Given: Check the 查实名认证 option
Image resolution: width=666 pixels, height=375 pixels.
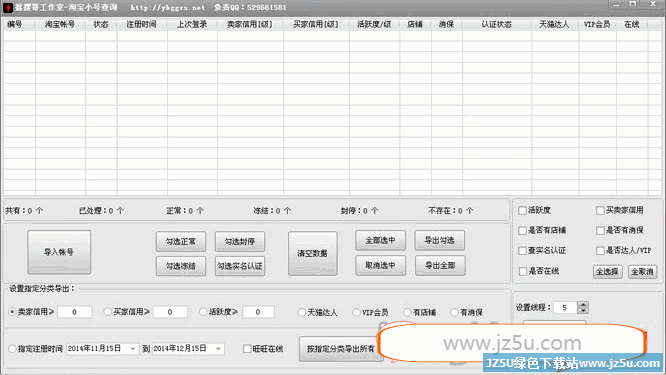Looking at the screenshot, I should tap(522, 251).
